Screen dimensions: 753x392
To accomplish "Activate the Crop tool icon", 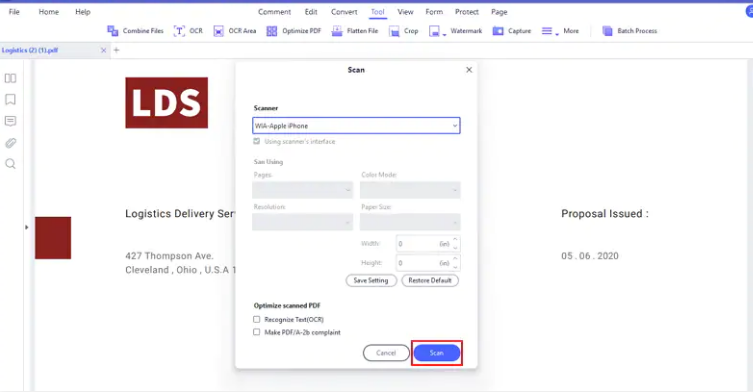I will click(x=394, y=31).
